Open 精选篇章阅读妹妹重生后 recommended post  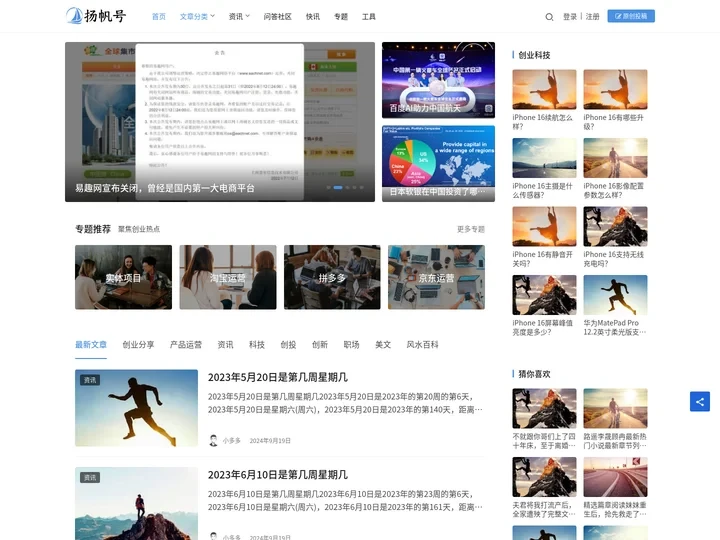[615, 509]
